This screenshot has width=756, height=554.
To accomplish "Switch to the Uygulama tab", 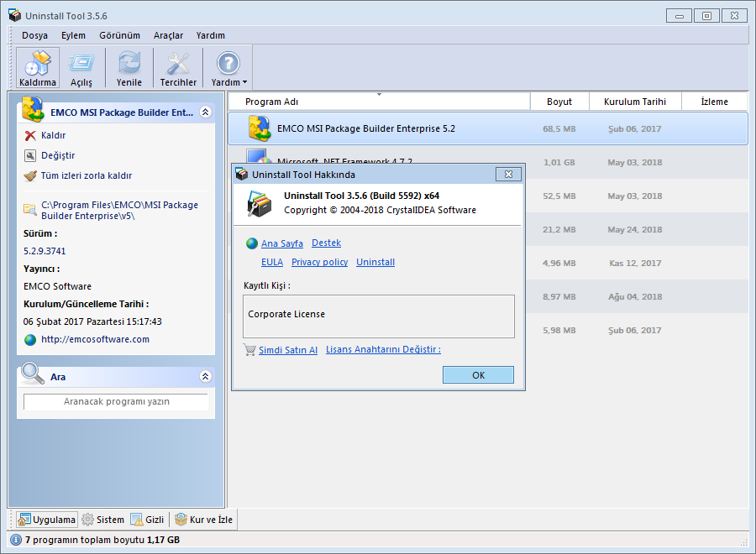I will (x=47, y=520).
